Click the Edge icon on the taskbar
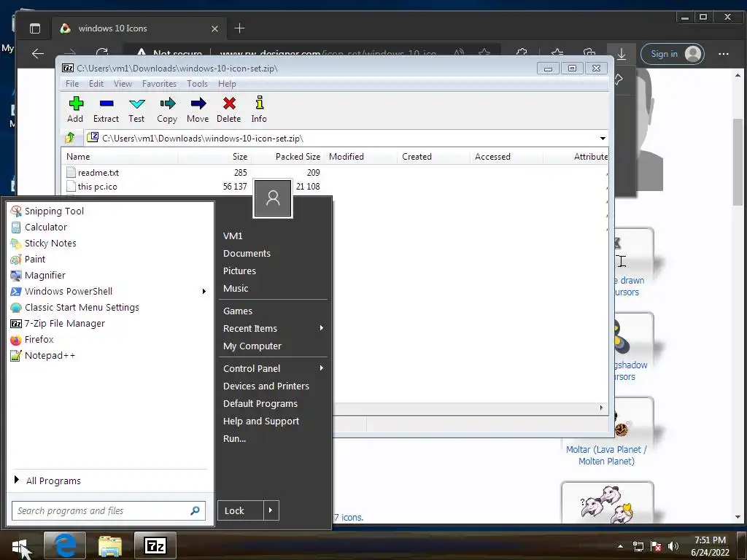Screen dimensions: 747x560 [x=65, y=545]
